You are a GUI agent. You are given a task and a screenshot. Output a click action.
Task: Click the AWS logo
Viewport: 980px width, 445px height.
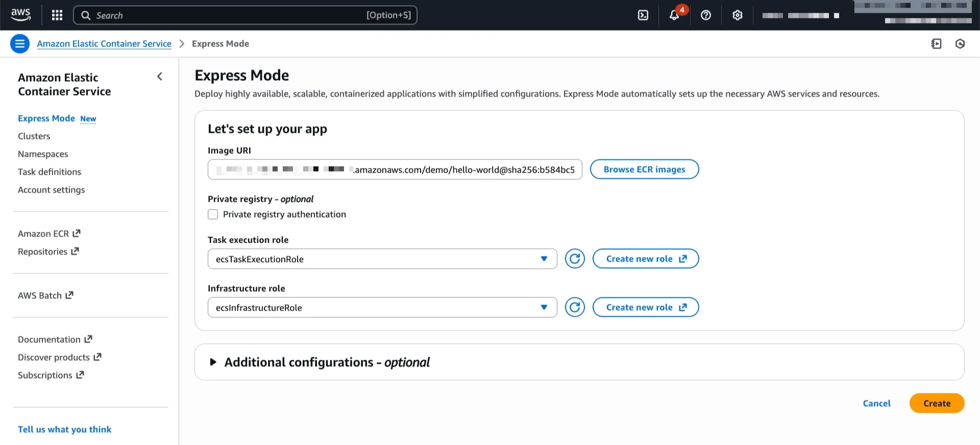(21, 15)
